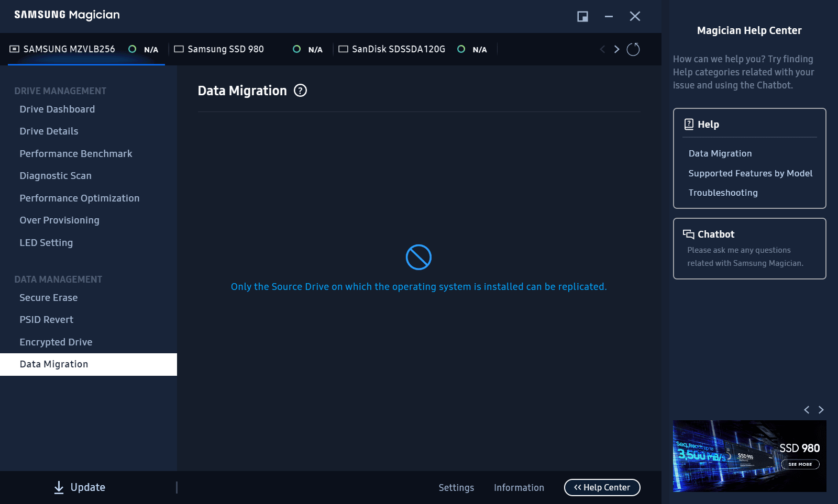Screen dimensions: 838x504
Task: Click the refresh drive list icon
Action: pos(633,49)
